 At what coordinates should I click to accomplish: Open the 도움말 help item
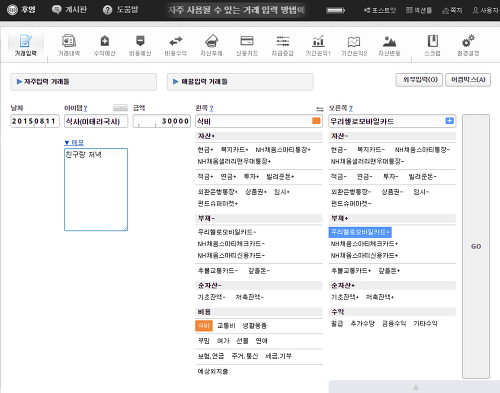[121, 10]
